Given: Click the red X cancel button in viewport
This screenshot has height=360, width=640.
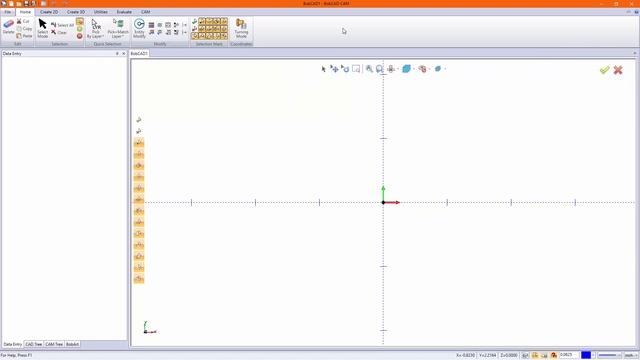Looking at the screenshot, I should tap(618, 70).
